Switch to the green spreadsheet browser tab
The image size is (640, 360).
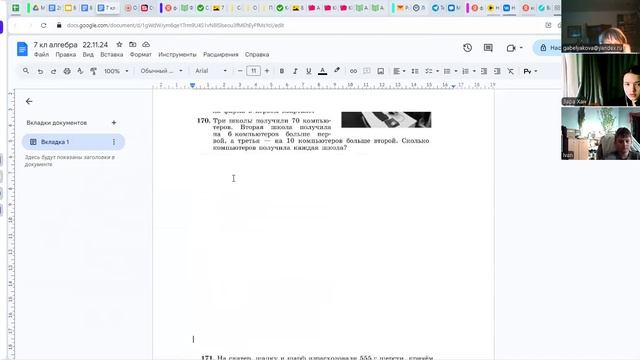point(16,8)
